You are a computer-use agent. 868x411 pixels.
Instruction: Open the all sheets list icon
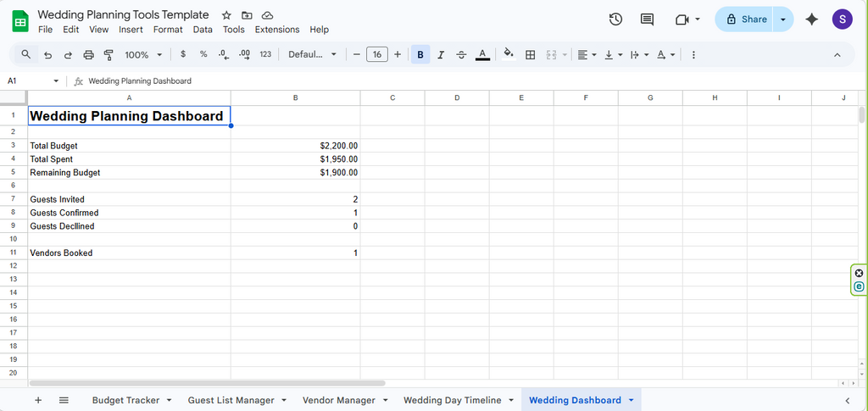click(64, 400)
